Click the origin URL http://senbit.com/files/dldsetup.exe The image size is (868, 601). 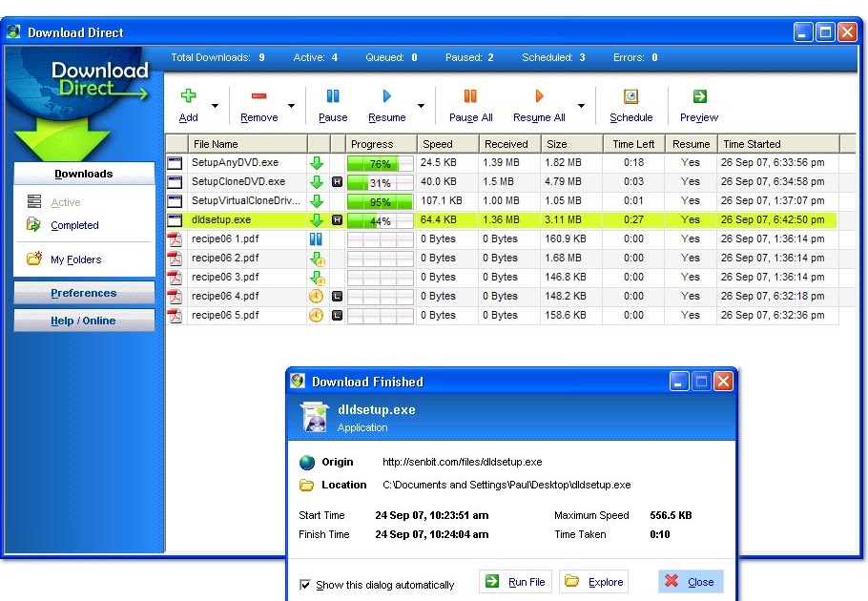pos(463,462)
